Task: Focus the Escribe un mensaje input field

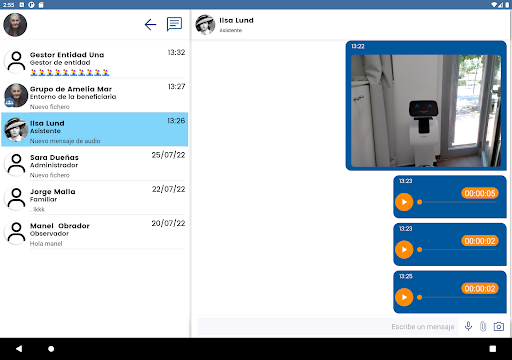Action: (x=327, y=327)
